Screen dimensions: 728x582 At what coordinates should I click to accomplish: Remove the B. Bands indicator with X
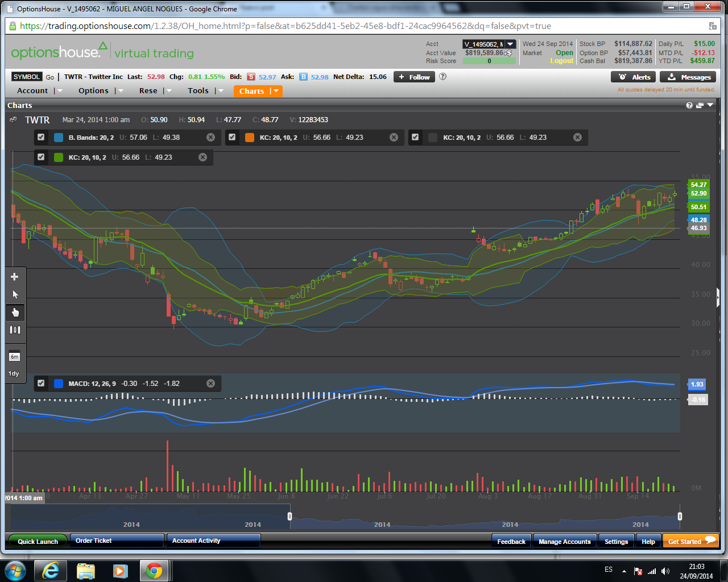[210, 138]
